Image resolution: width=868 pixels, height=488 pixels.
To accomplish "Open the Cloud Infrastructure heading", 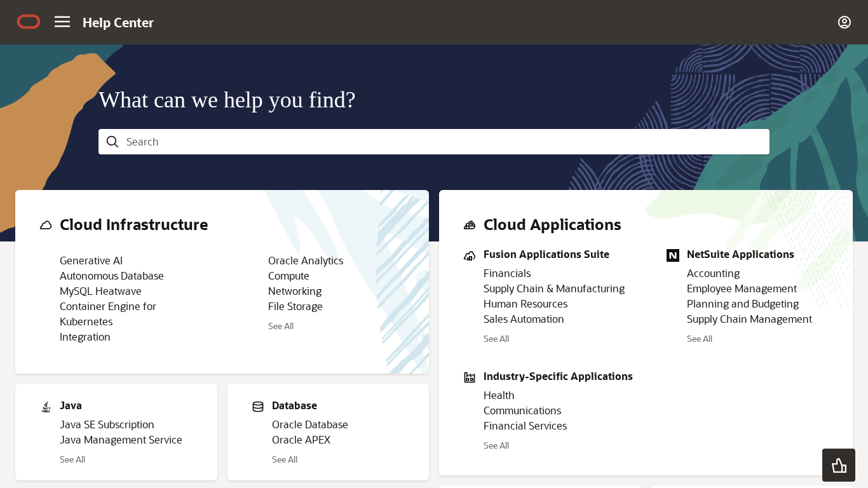I will (x=134, y=225).
